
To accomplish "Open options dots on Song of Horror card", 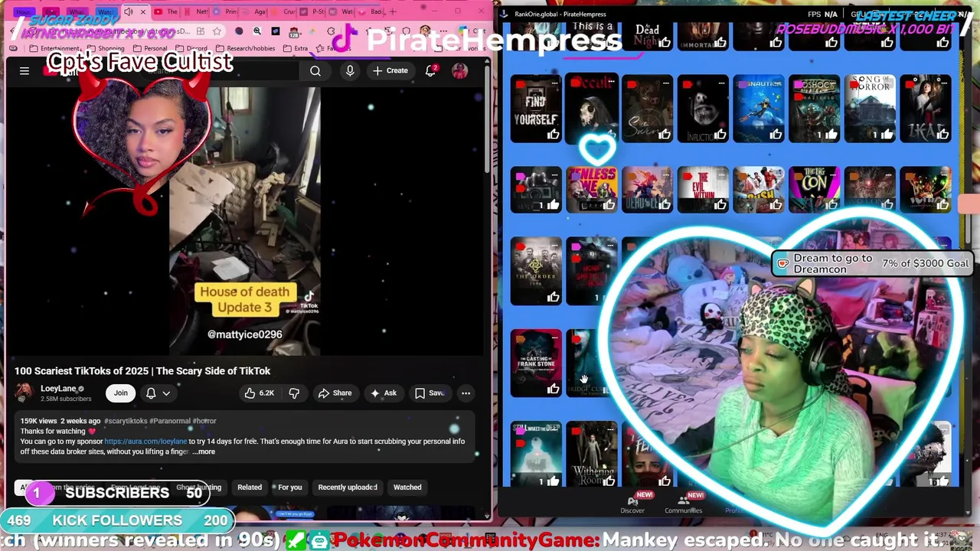I will (888, 83).
